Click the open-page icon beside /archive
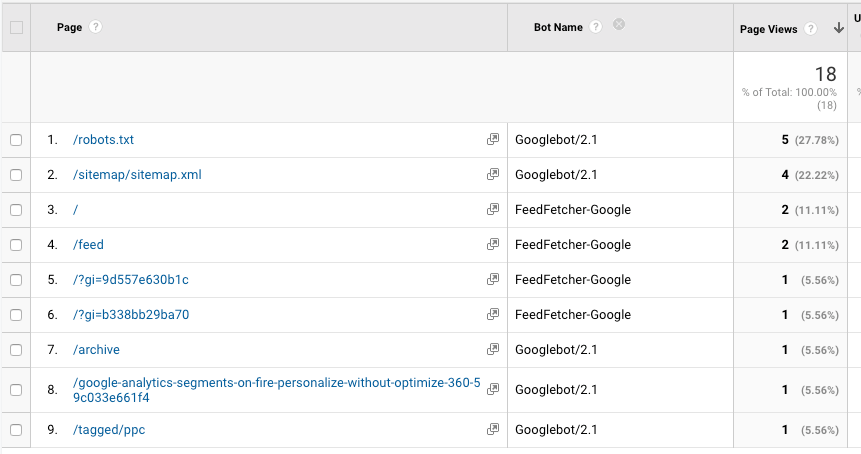The width and height of the screenshot is (861, 454). (493, 350)
